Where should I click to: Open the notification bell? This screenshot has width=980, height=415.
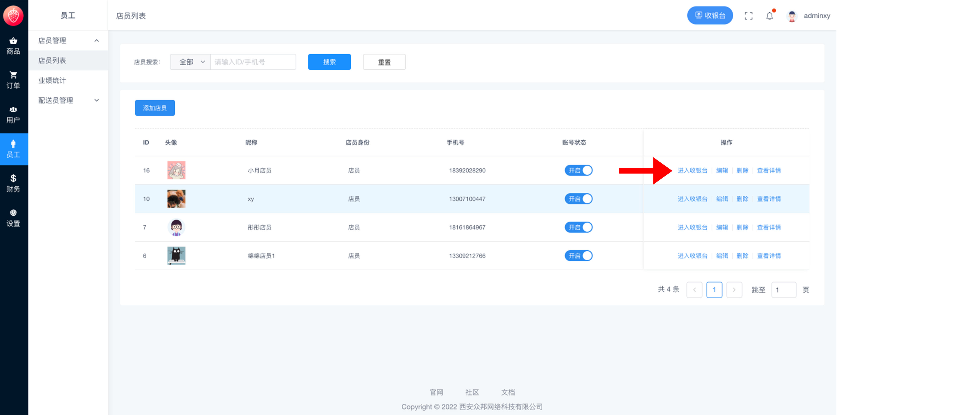pos(770,16)
